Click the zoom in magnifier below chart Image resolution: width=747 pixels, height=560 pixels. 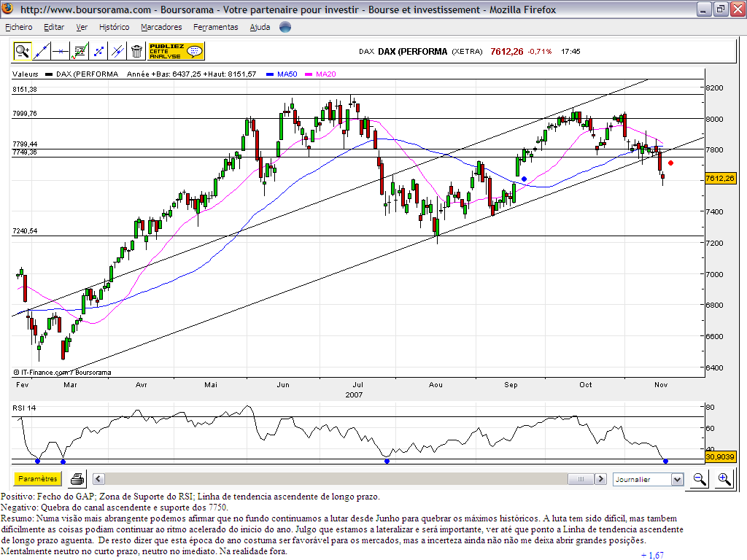(x=724, y=479)
